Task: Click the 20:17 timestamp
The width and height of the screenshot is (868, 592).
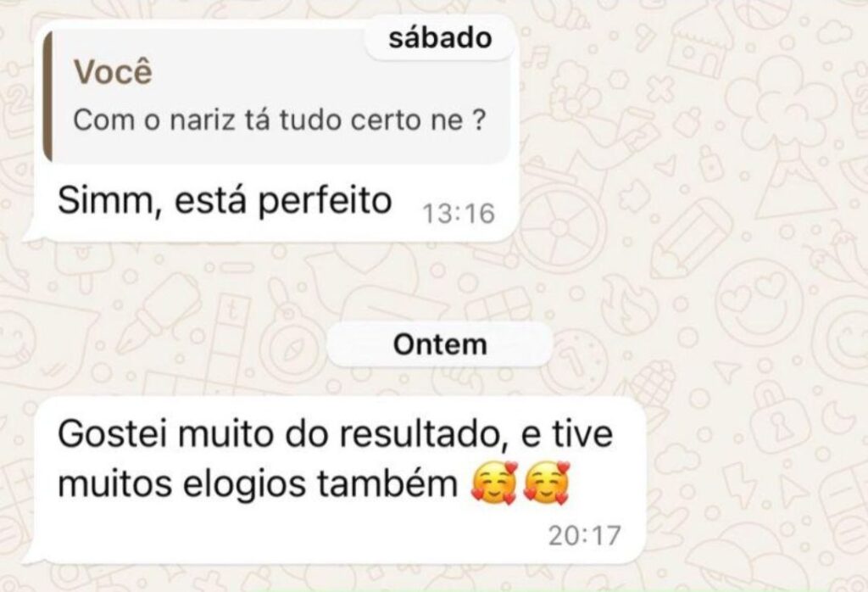Action: pyautogui.click(x=585, y=535)
